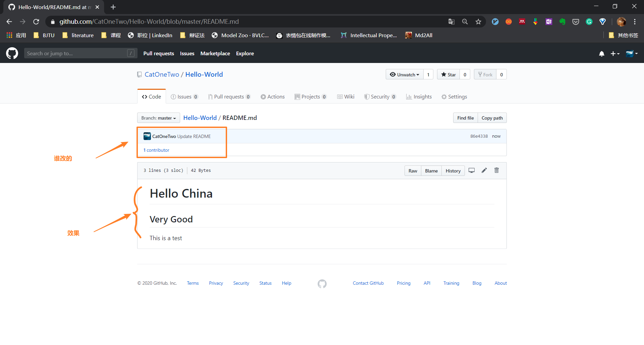Open the Projects tab
The image size is (644, 345).
311,97
